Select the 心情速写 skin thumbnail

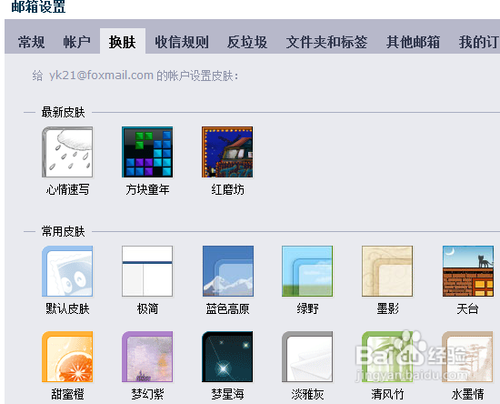(67, 152)
